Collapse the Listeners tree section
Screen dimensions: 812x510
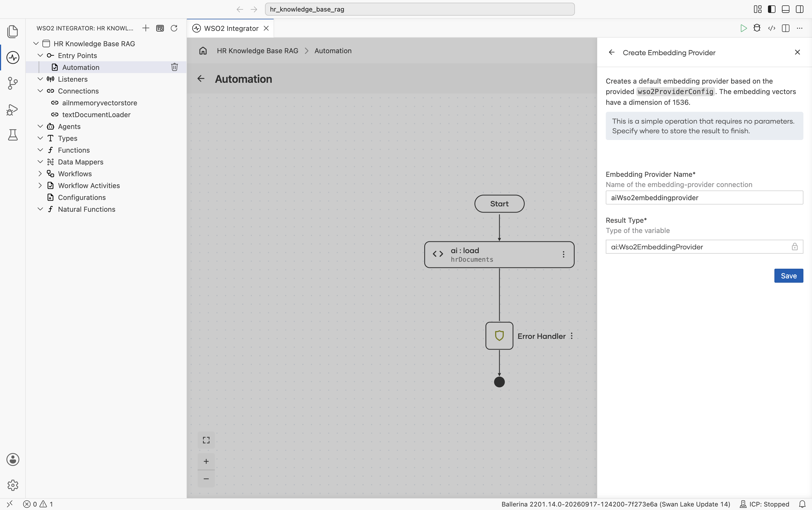[x=40, y=79]
